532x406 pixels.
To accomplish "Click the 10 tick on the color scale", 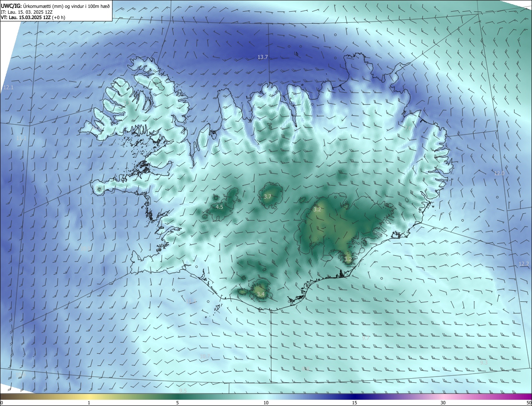I will pyautogui.click(x=266, y=403).
